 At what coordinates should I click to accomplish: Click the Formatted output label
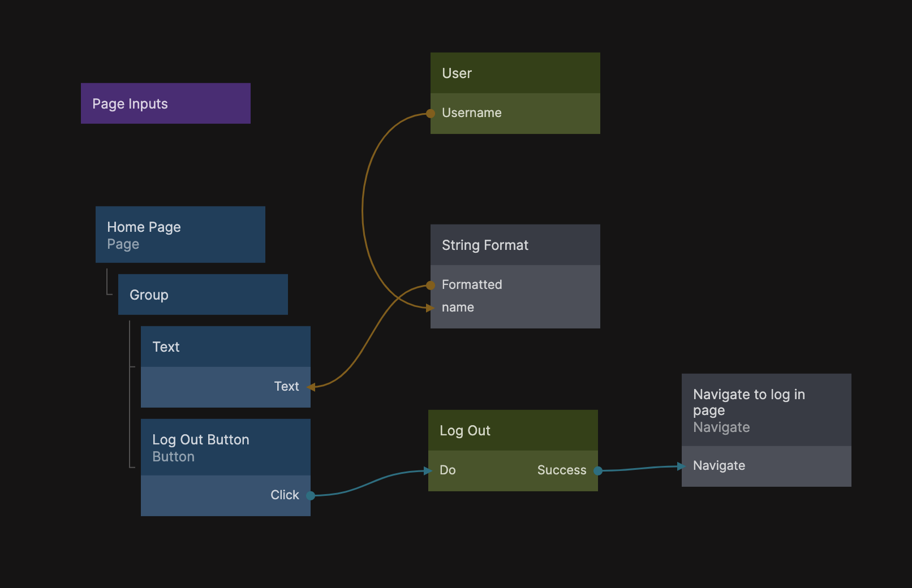(x=472, y=285)
